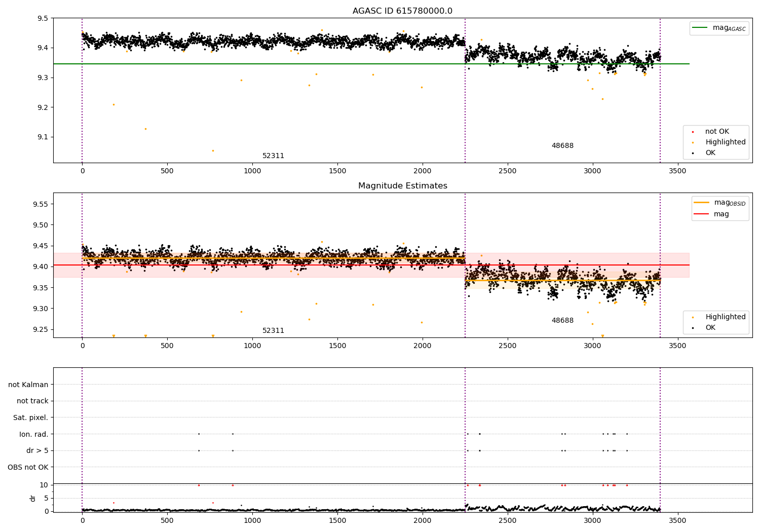The width and height of the screenshot is (760, 532).
Task: Click the "52311" label in the AGASC plot
Action: 273,156
